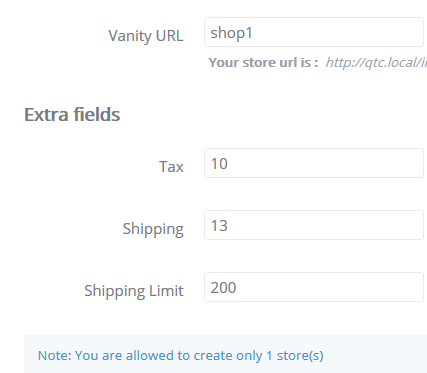This screenshot has height=373, width=427.
Task: Focus the Vanity URL input field
Action: pyautogui.click(x=315, y=32)
